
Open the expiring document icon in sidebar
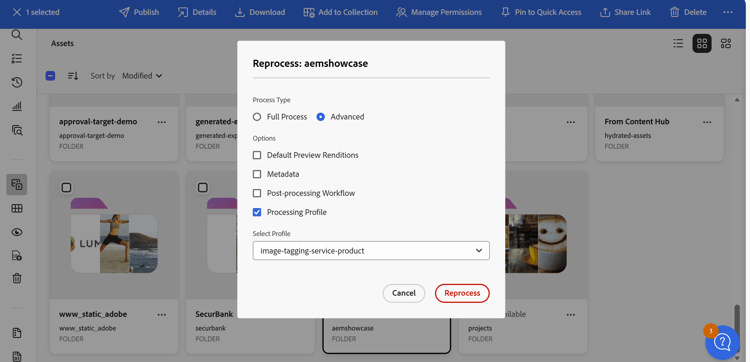pos(17,255)
